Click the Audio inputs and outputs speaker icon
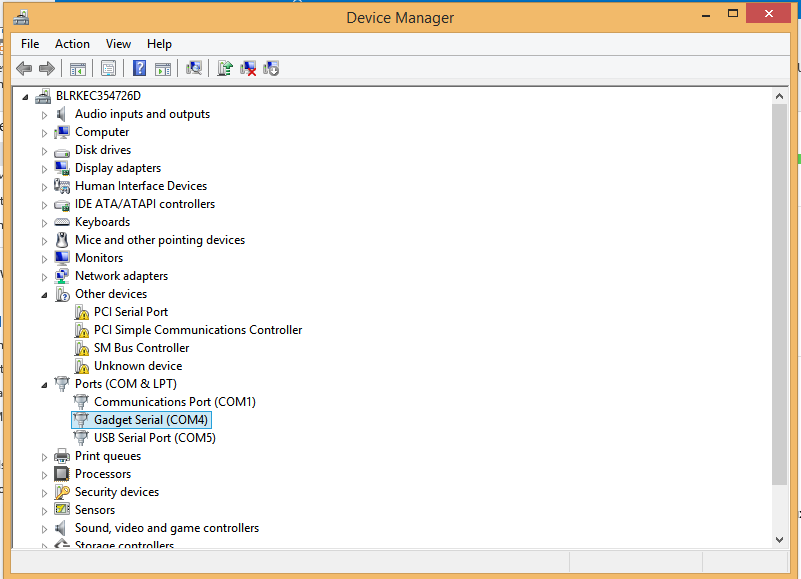The image size is (801, 579). pos(61,114)
